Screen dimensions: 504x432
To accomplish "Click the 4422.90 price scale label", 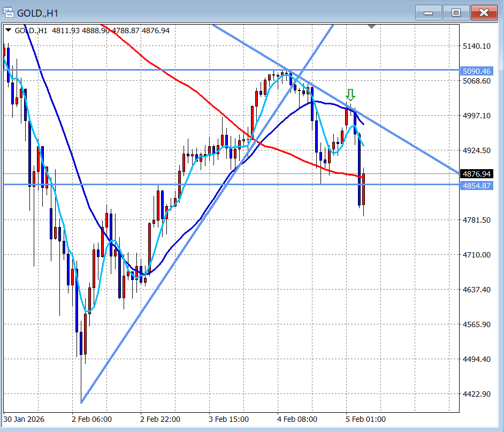I will (x=476, y=394).
